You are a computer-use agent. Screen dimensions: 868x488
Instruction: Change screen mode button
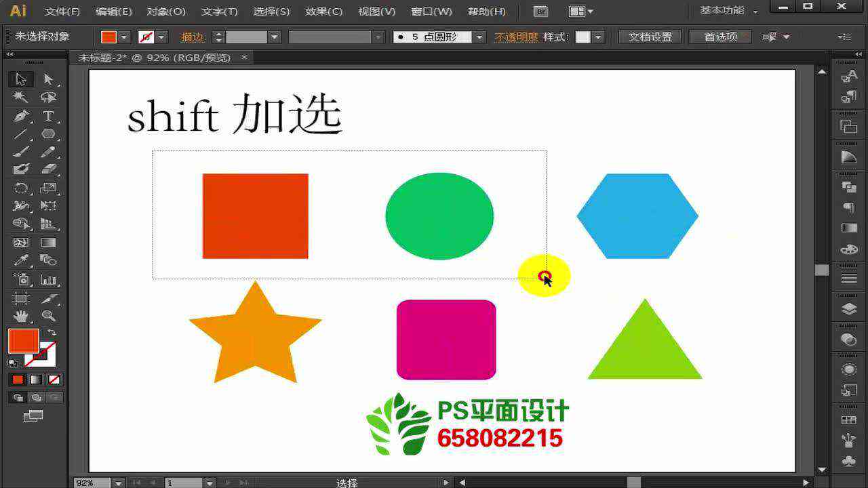(33, 416)
